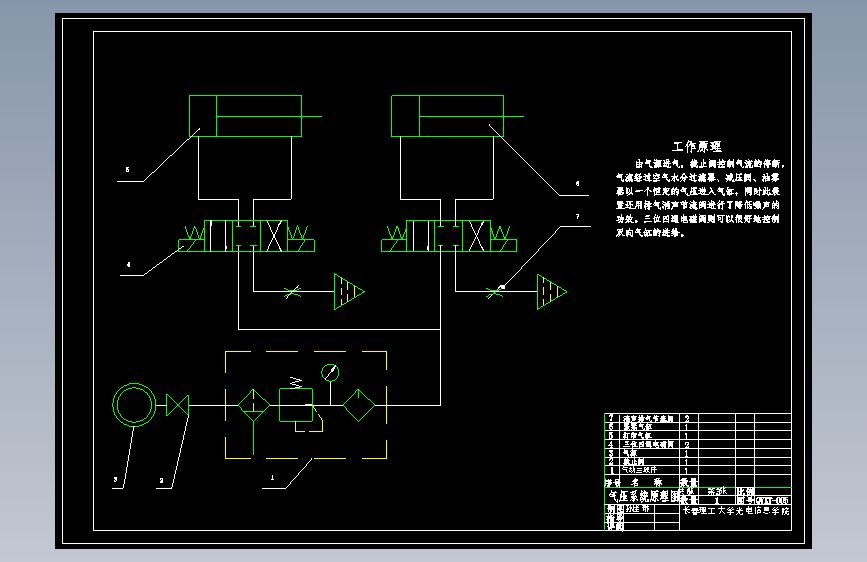
Task: Click the 长春理工大学光电信息学院 text
Action: tap(735, 511)
